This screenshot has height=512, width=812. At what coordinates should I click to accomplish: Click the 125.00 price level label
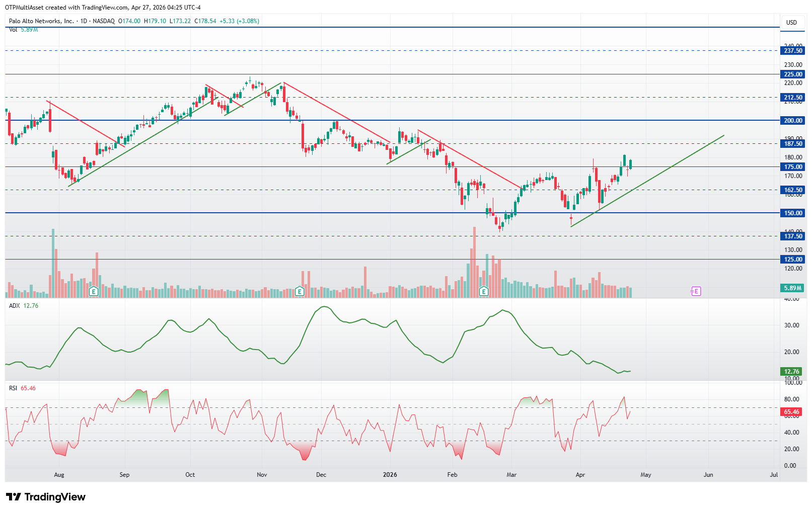tap(793, 260)
